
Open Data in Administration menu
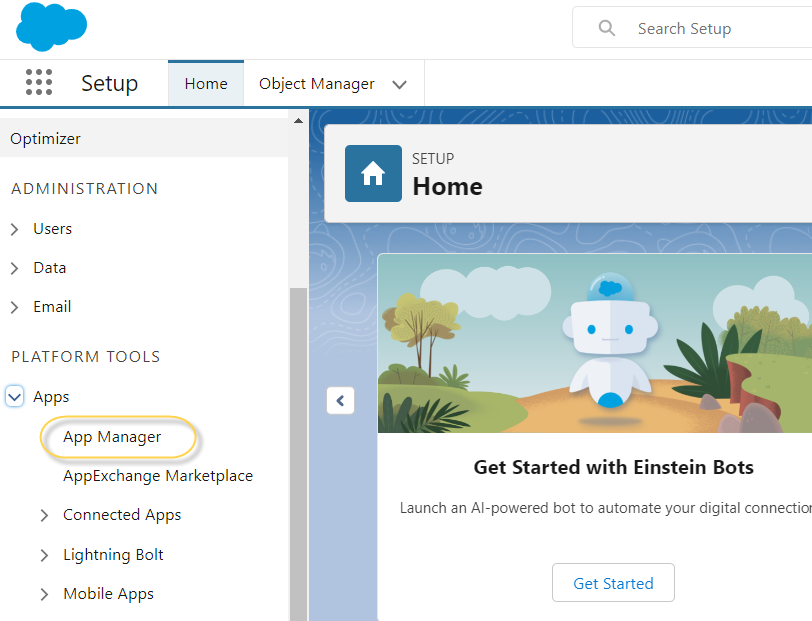pos(50,268)
